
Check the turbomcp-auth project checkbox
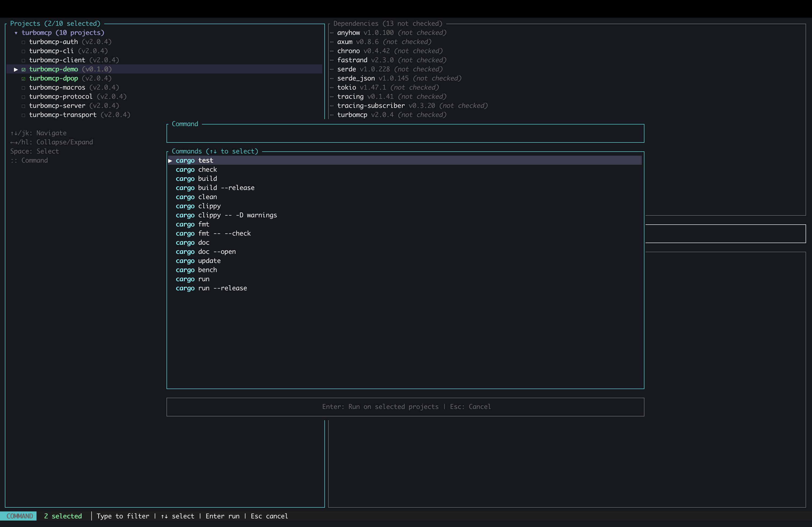23,42
